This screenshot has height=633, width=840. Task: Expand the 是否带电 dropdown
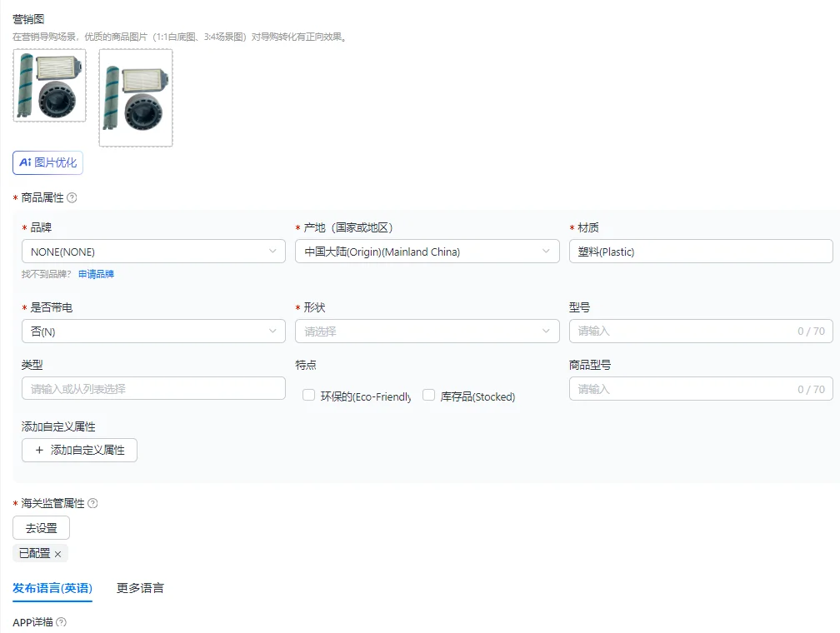pyautogui.click(x=153, y=331)
